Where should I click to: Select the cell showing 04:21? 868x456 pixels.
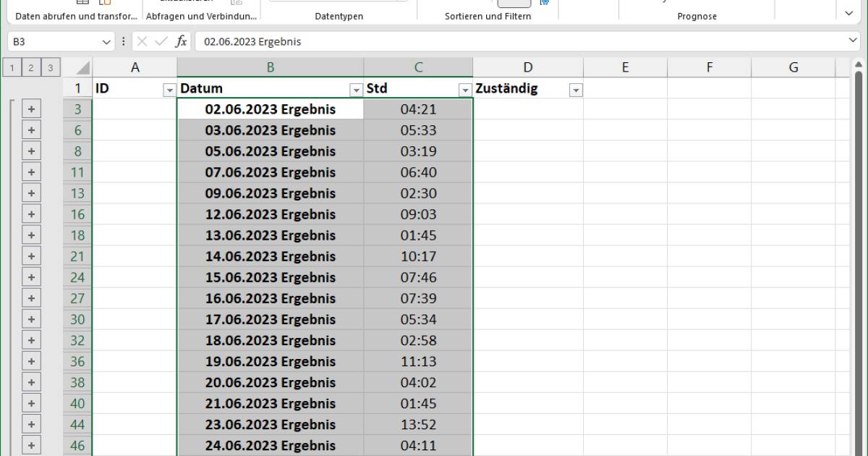(x=418, y=109)
